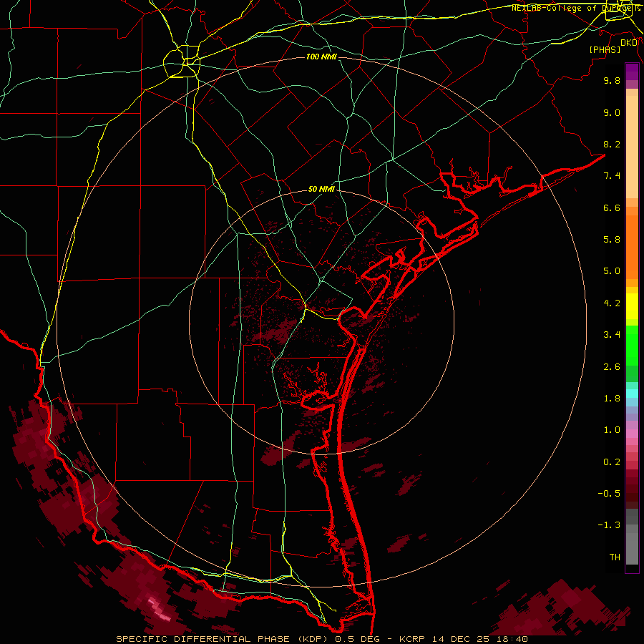
Task: Click the 6.6 scale label
Action: tap(612, 208)
